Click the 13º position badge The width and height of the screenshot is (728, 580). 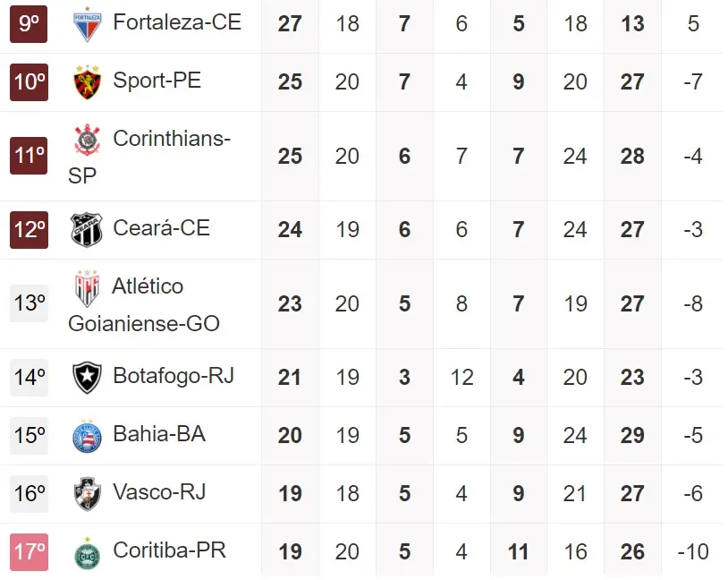(30, 303)
